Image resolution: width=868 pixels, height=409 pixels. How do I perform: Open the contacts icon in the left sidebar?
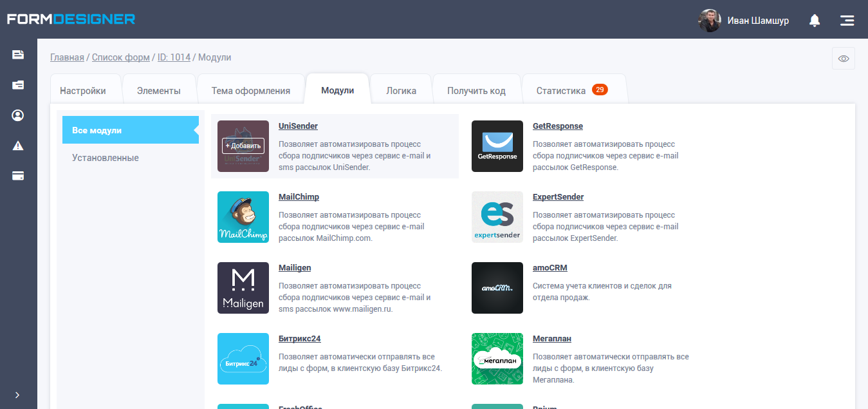coord(17,115)
